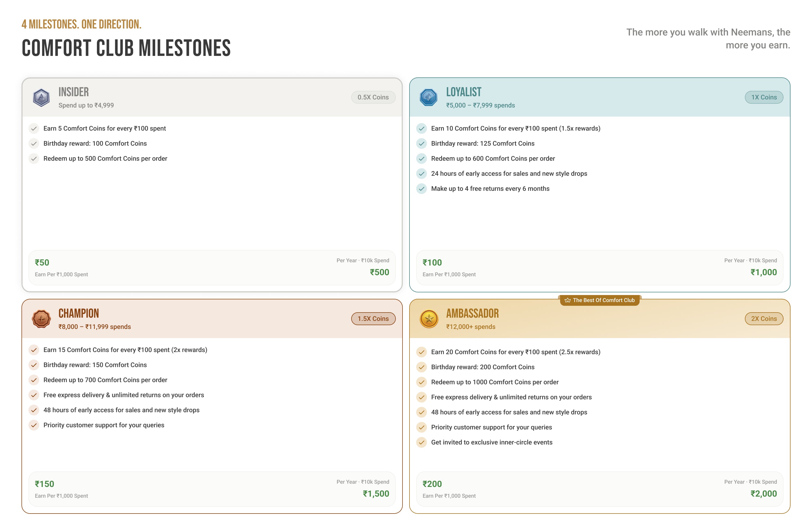Screen dimensions: 812x531
Task: Click the checkmark beside 'Redeem up to 1000 Comfort Coins'
Action: (421, 382)
